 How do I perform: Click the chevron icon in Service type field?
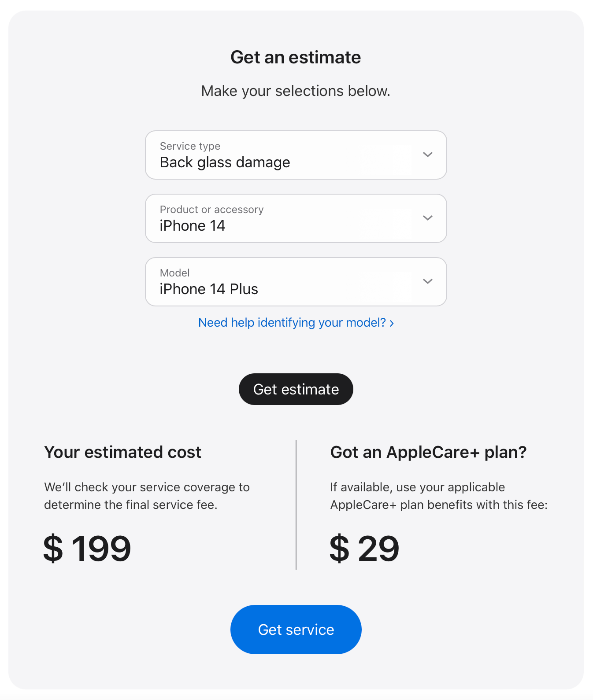click(x=427, y=155)
